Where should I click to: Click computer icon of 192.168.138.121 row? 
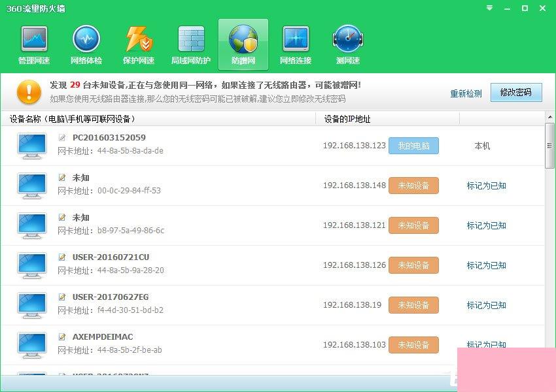point(32,225)
